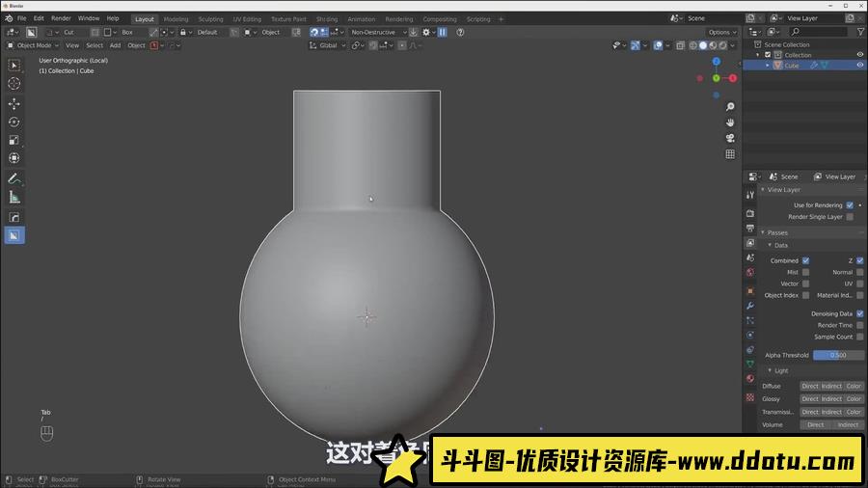Open the Render properties tab
The width and height of the screenshot is (868, 488).
[x=750, y=213]
